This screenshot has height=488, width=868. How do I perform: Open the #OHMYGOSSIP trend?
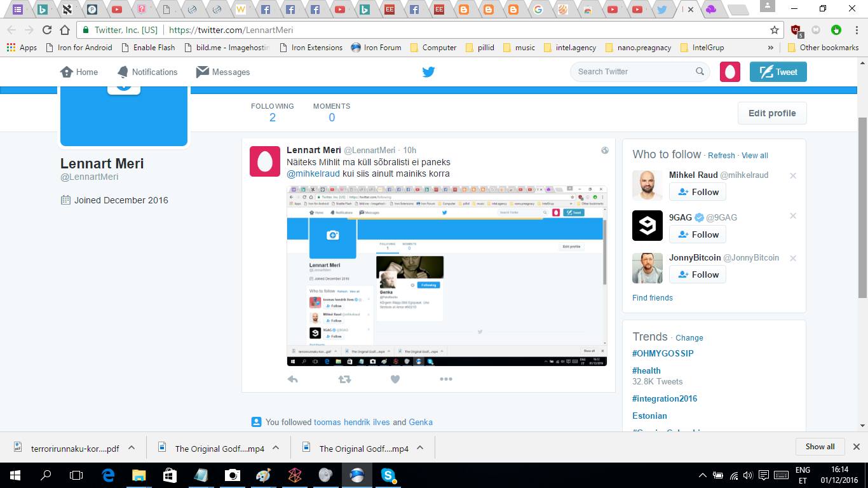pos(663,353)
